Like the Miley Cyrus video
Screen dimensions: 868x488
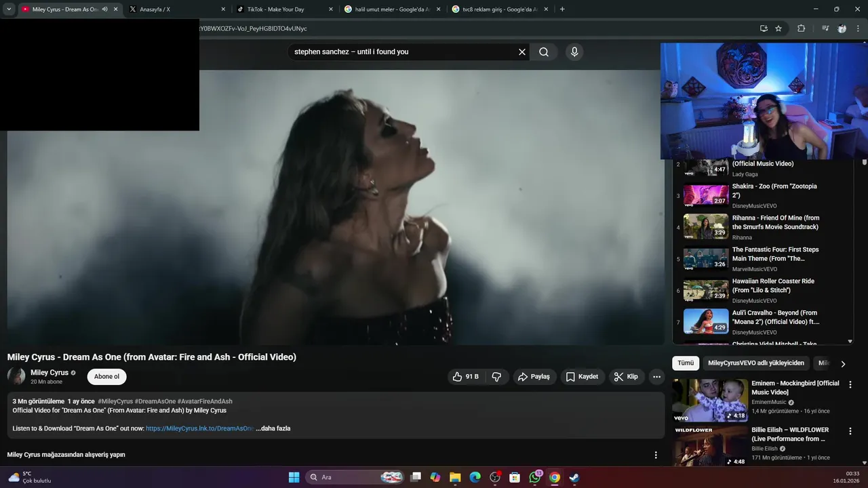coord(467,377)
